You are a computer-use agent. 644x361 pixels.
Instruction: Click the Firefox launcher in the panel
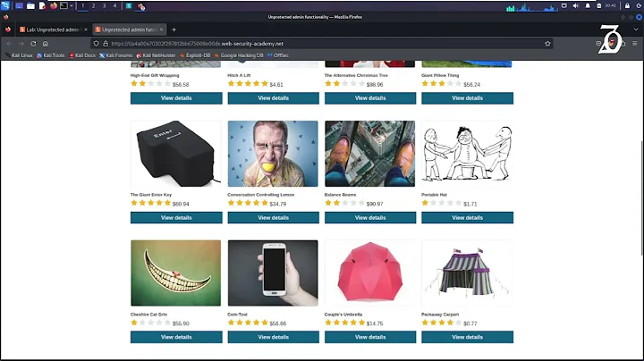tap(54, 6)
